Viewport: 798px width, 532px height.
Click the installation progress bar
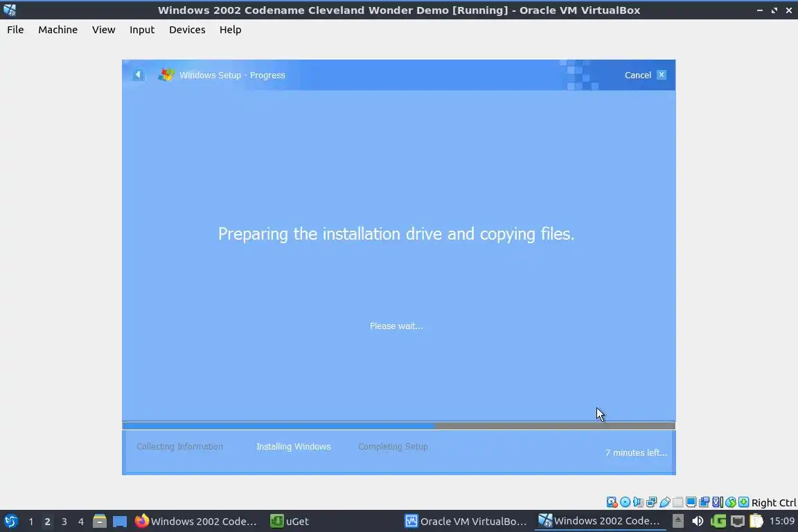point(399,425)
